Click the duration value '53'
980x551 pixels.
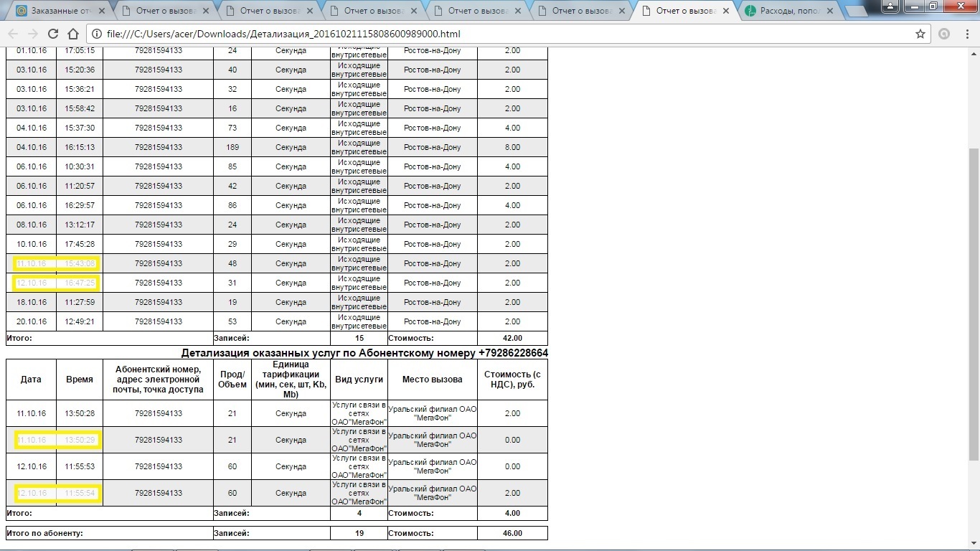coord(232,322)
